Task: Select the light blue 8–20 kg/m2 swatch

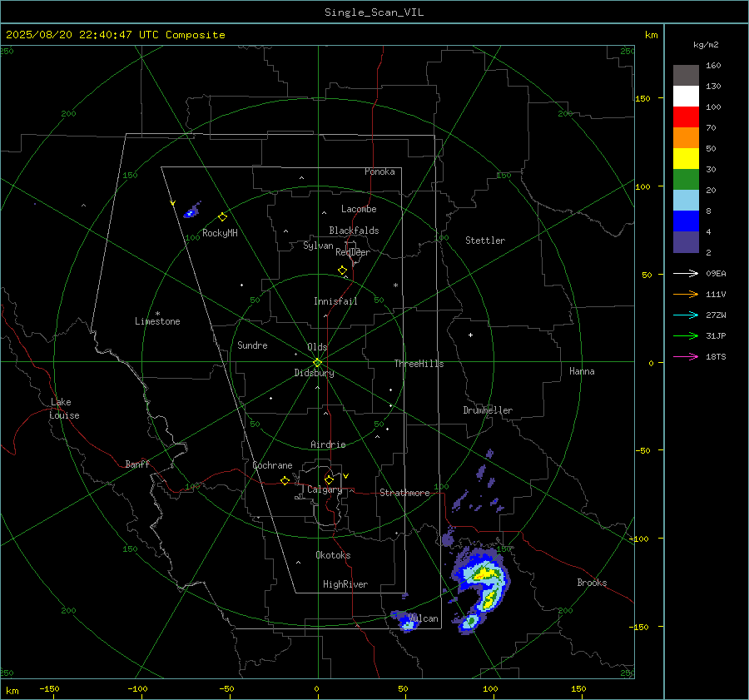Action: click(686, 201)
